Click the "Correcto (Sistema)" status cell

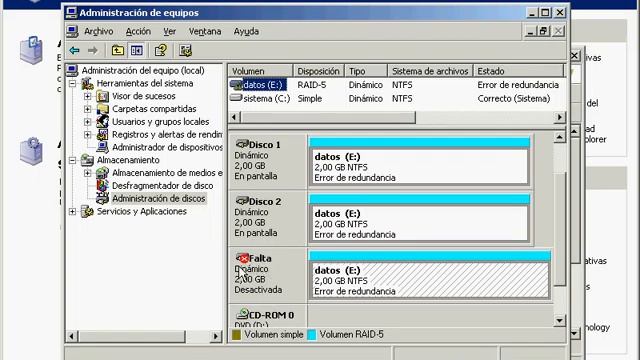click(514, 98)
